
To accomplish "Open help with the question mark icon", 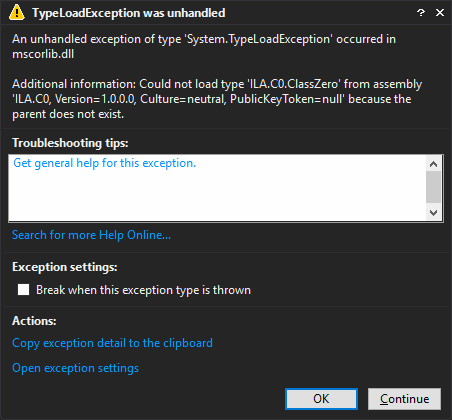I will (421, 13).
